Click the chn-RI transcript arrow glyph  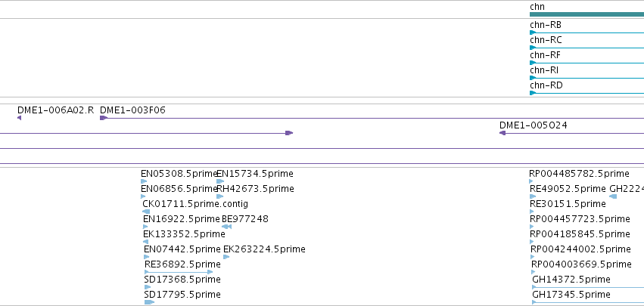(x=533, y=78)
